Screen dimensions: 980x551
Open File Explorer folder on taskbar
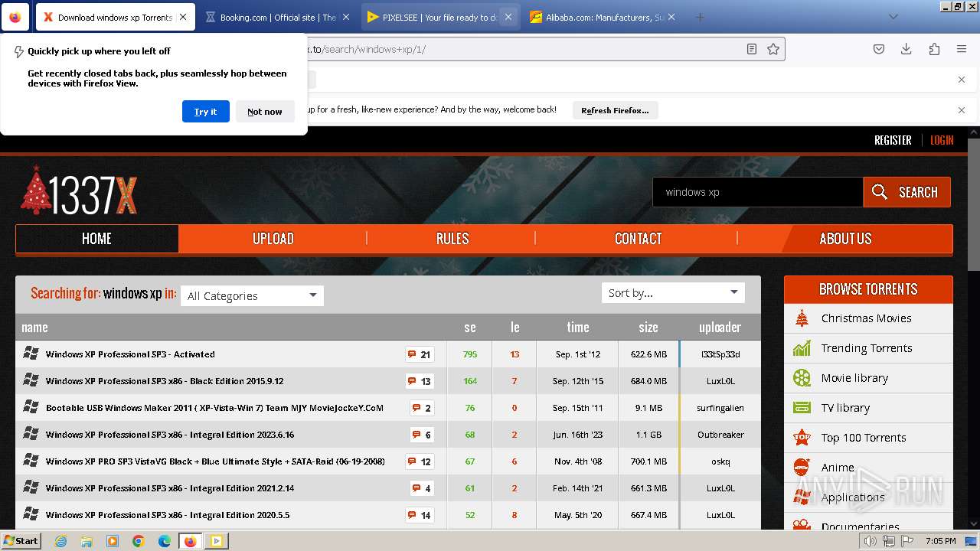point(87,541)
